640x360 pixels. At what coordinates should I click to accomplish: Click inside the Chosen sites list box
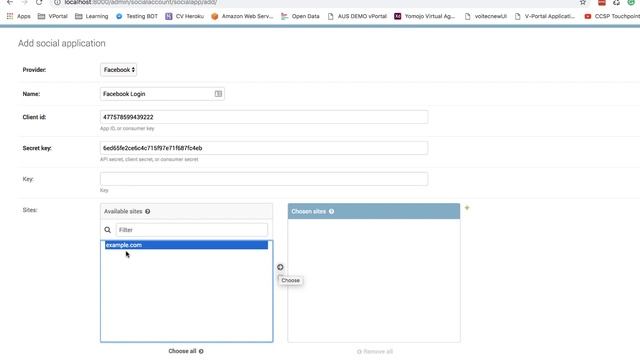coord(374,280)
